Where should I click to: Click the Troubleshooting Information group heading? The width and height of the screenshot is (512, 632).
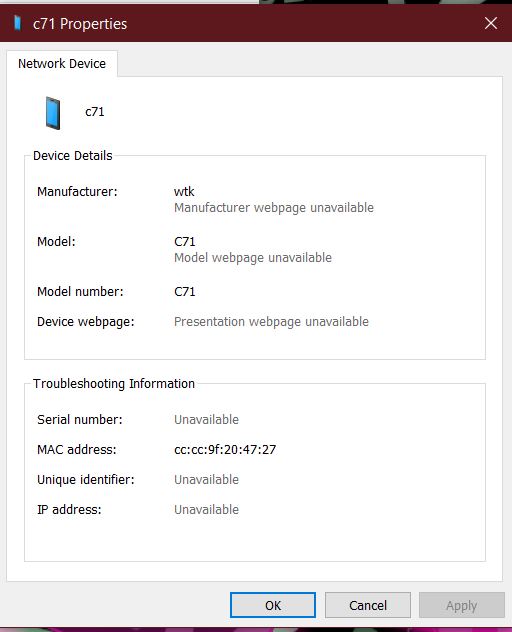(114, 384)
